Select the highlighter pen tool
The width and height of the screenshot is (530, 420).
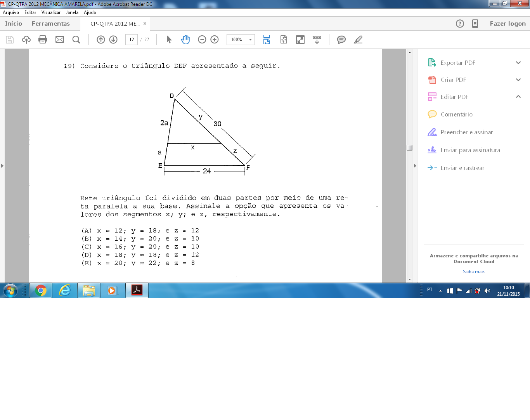(358, 40)
